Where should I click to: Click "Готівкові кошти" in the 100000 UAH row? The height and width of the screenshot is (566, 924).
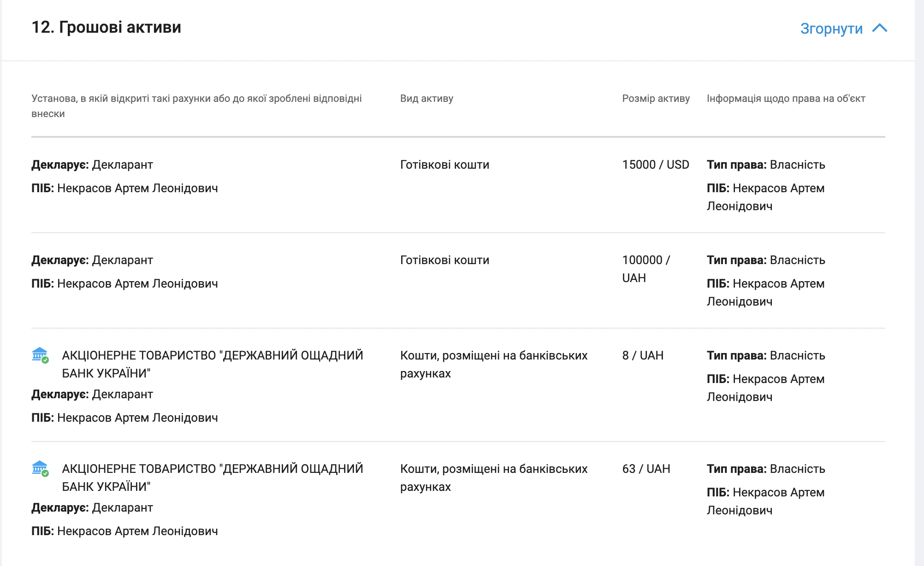pos(444,260)
